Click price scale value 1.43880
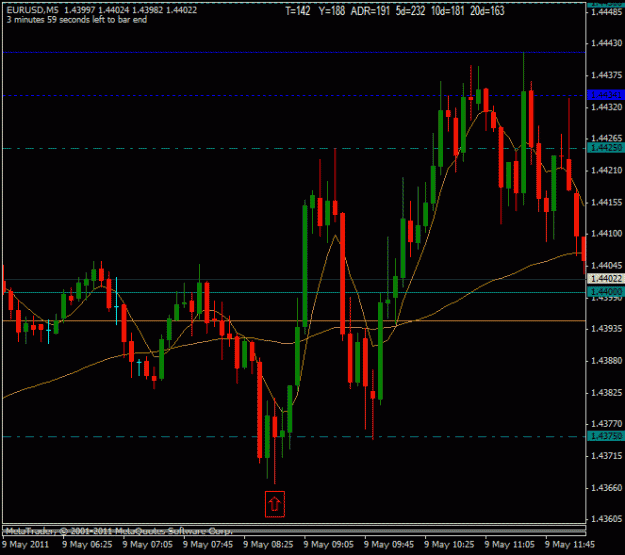The height and width of the screenshot is (555, 625). [x=607, y=360]
